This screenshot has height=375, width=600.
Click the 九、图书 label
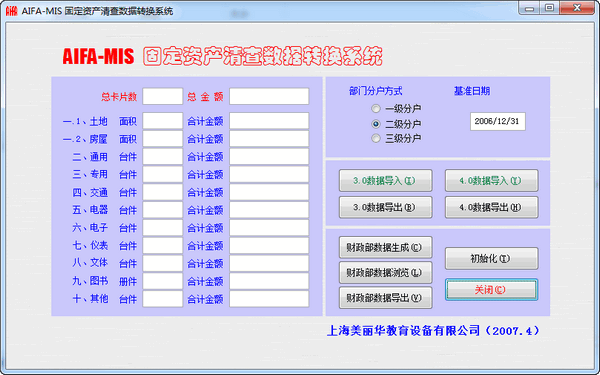click(90, 281)
